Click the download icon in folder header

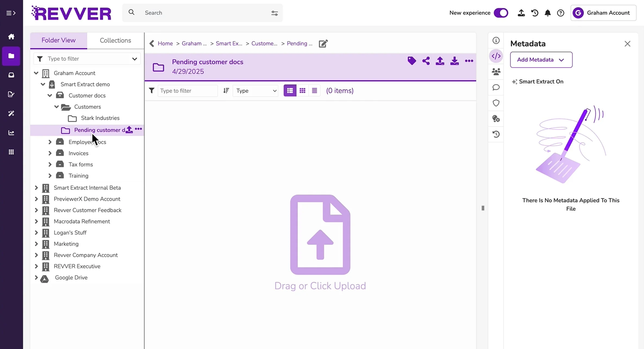[x=454, y=61]
